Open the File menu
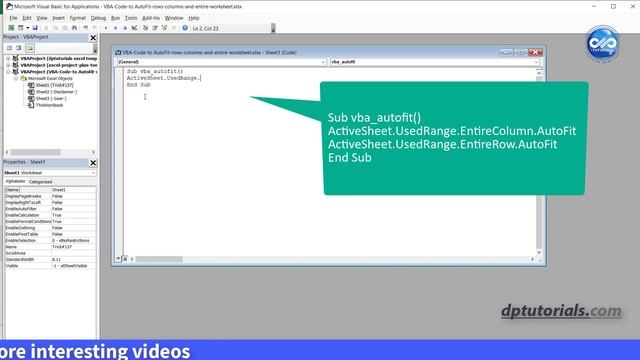 (13, 18)
